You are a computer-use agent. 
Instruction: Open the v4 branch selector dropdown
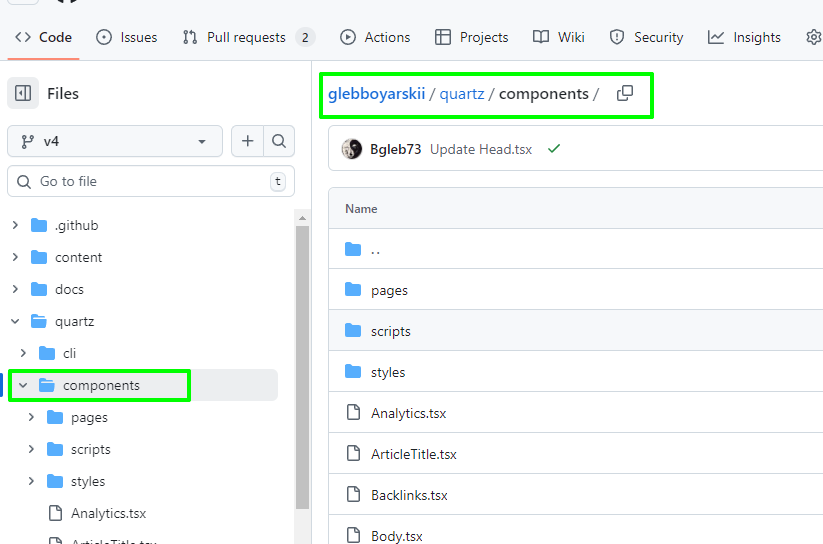[115, 141]
